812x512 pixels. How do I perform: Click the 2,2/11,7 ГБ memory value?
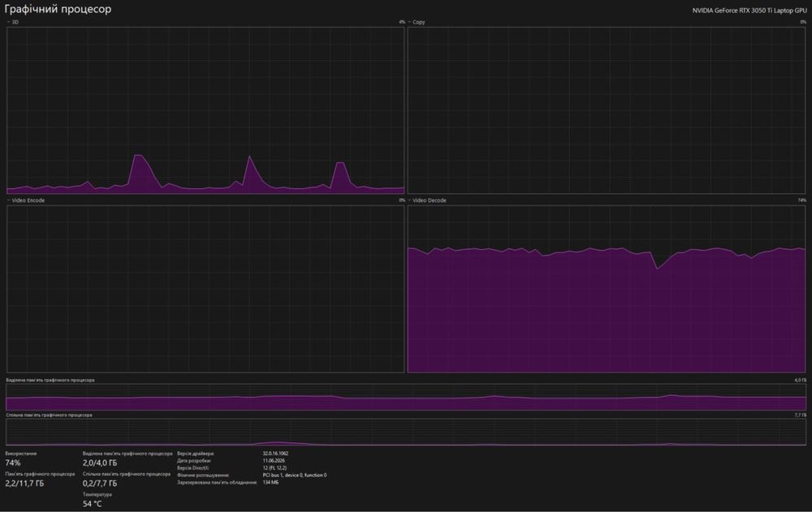point(24,484)
